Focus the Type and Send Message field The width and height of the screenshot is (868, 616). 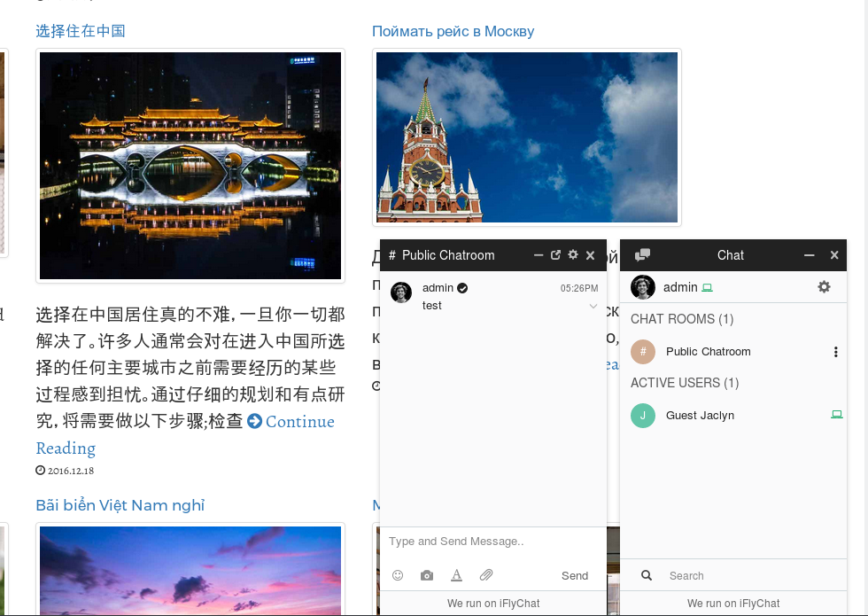click(493, 542)
